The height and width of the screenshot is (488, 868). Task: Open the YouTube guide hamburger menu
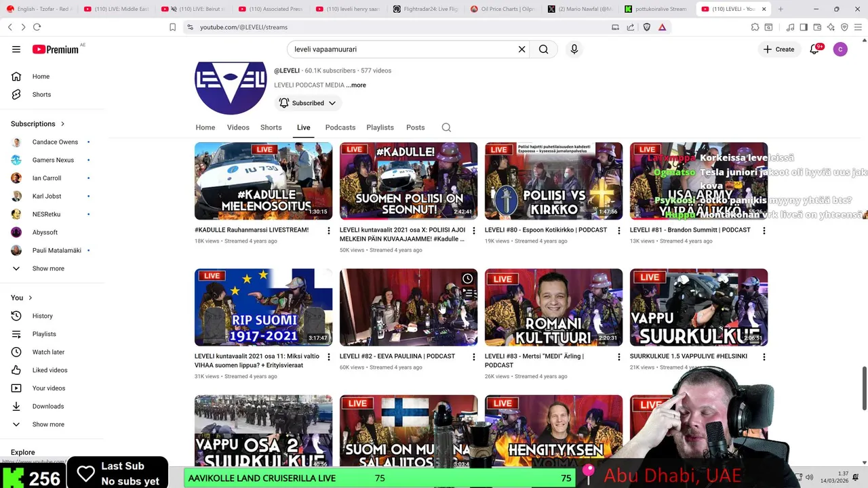16,49
